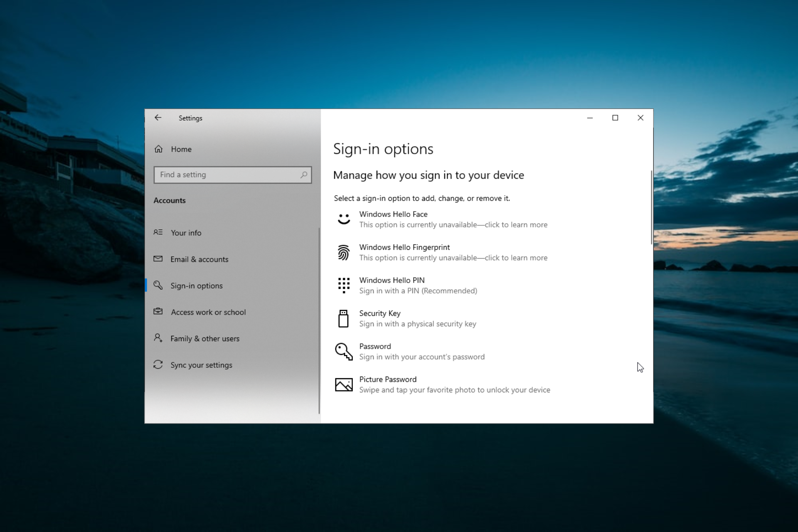Click 'Sign in with a physical security key'
The width and height of the screenshot is (798, 532).
(418, 324)
